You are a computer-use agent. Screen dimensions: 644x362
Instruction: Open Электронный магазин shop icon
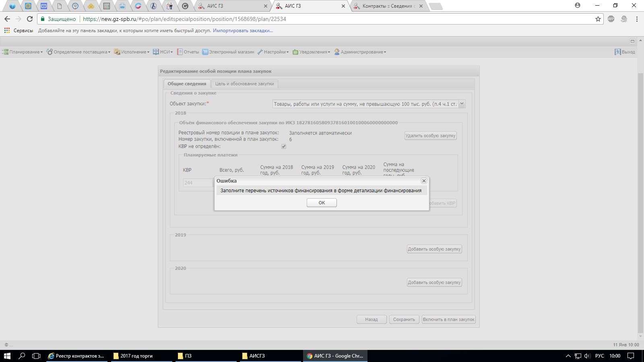(x=205, y=52)
